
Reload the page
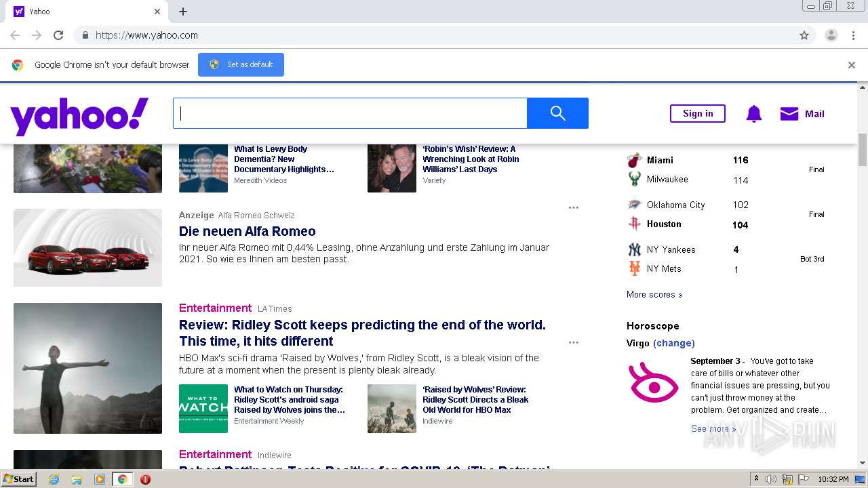tap(58, 35)
